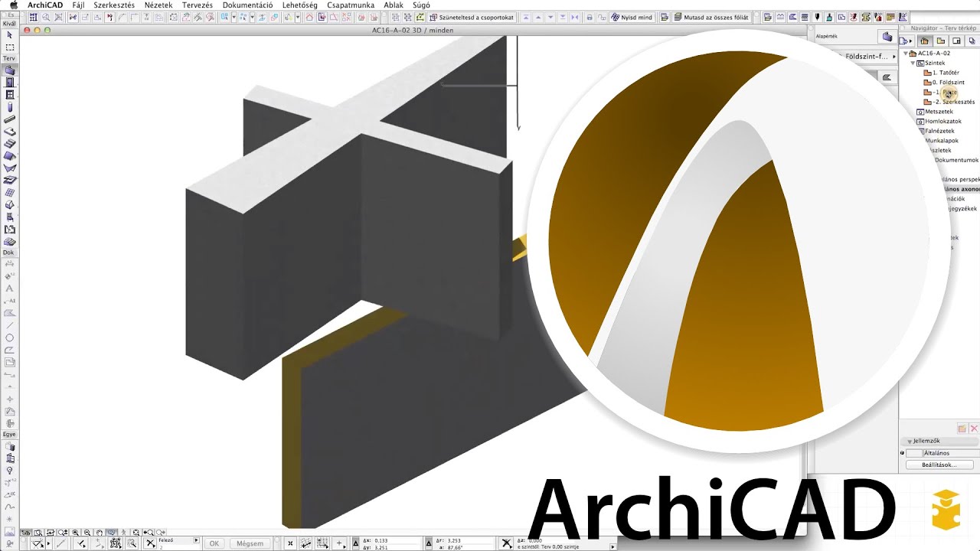Open the Lehetőség menu
This screenshot has width=980, height=551.
(x=300, y=5)
